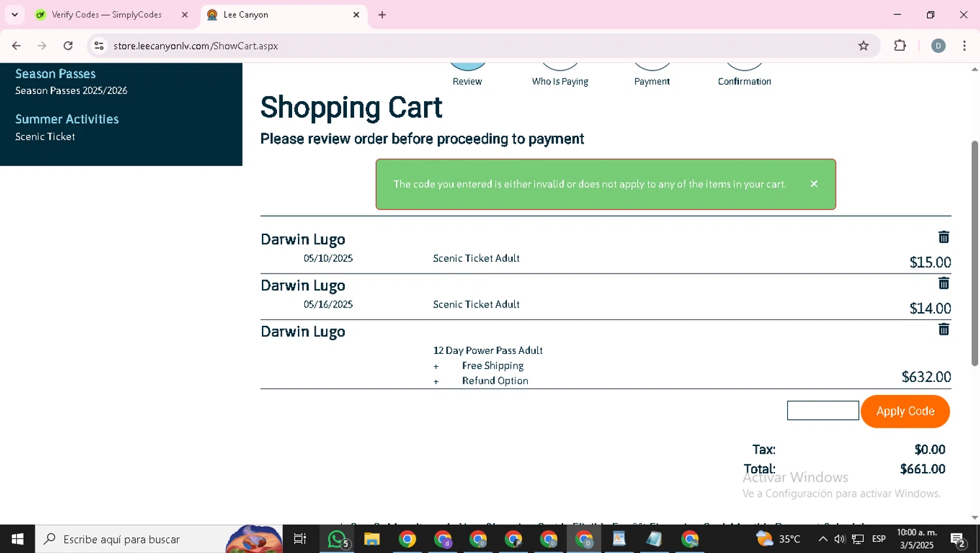
Task: Open the Windows notification center
Action: pyautogui.click(x=958, y=539)
